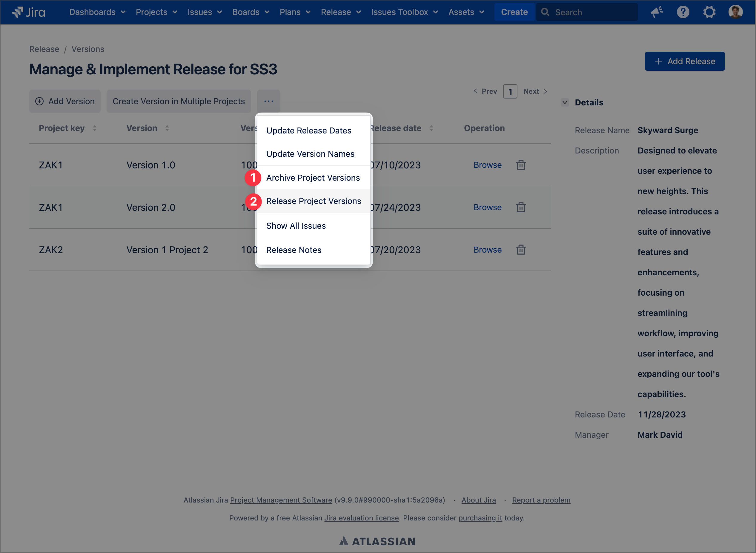Click the Versions breadcrumb link
Viewport: 756px width, 553px height.
(x=88, y=49)
